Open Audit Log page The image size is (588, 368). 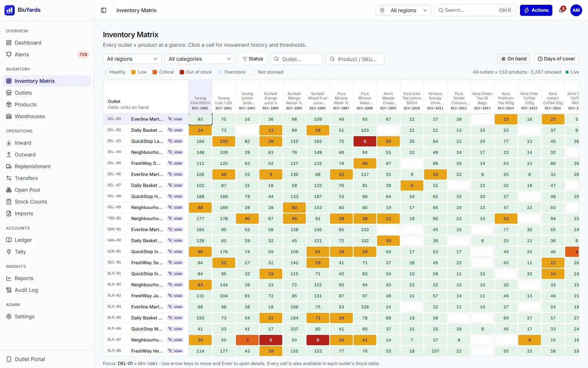pos(47,290)
